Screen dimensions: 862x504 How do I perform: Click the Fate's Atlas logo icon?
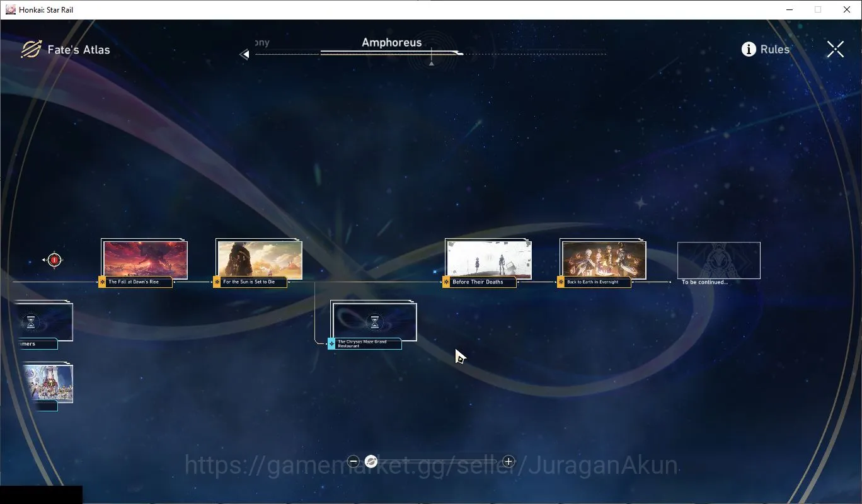tap(31, 50)
